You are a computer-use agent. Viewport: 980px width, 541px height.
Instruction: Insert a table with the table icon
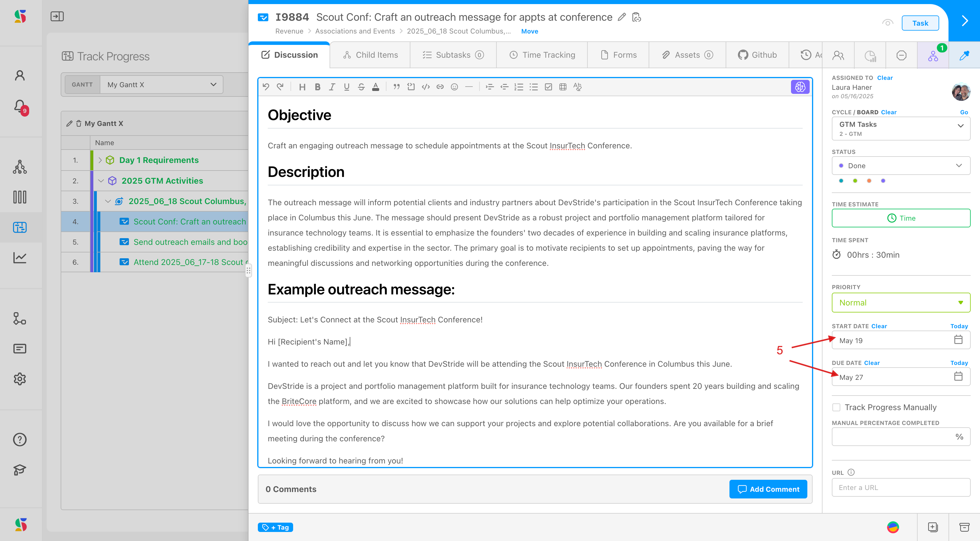click(x=563, y=87)
